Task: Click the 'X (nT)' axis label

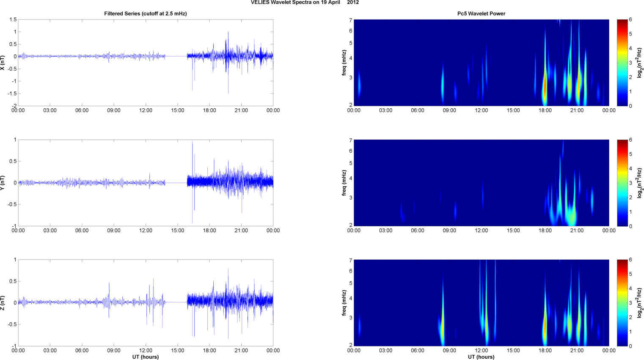Action: coord(3,63)
